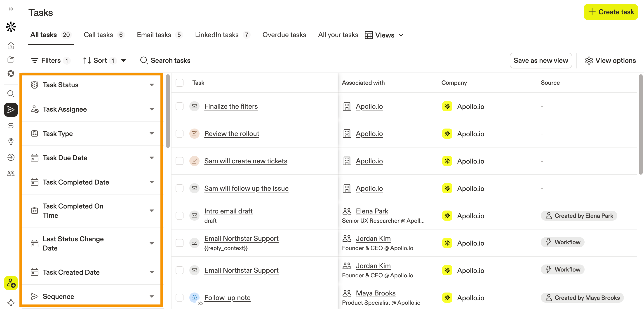Click the dollar sign deals icon

pyautogui.click(x=11, y=126)
